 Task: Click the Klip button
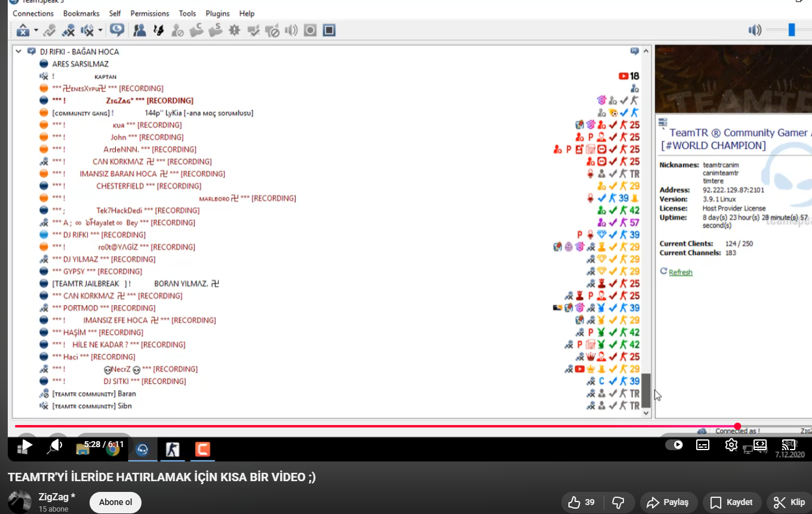[789, 503]
